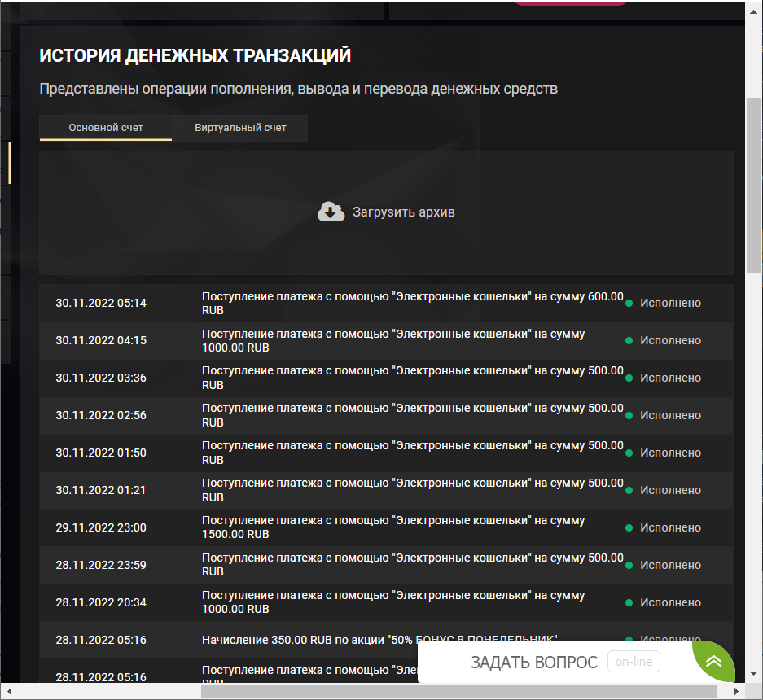The image size is (763, 700).
Task: Click the 1500.00 RUB payment description
Action: pos(393,527)
